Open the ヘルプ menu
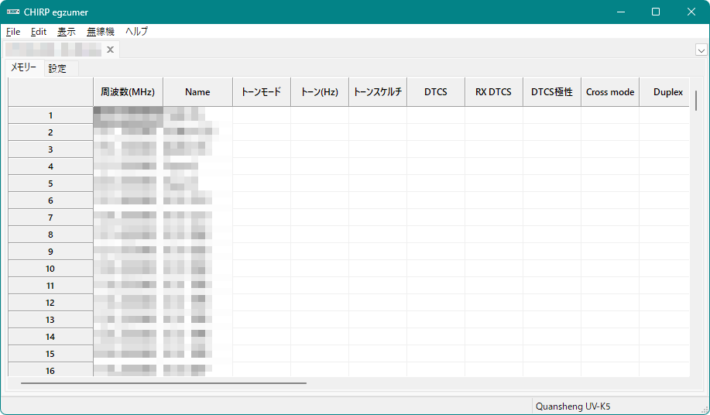This screenshot has height=415, width=710. 136,32
